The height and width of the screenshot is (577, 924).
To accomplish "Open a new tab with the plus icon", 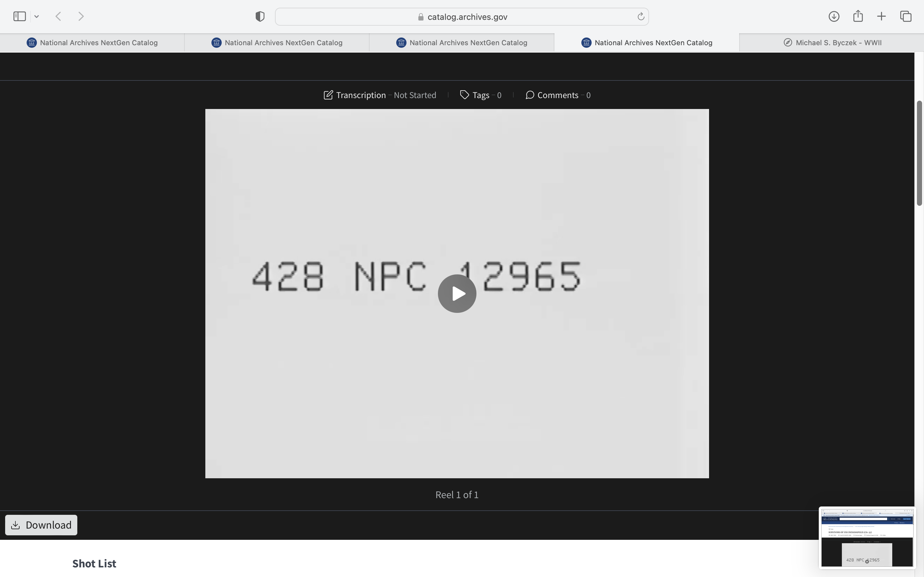I will coord(881,16).
